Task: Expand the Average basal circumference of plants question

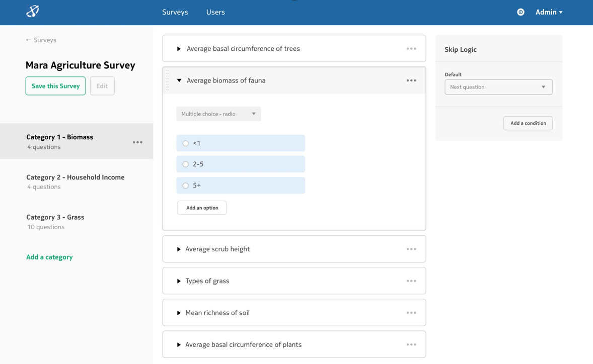Action: coord(179,345)
